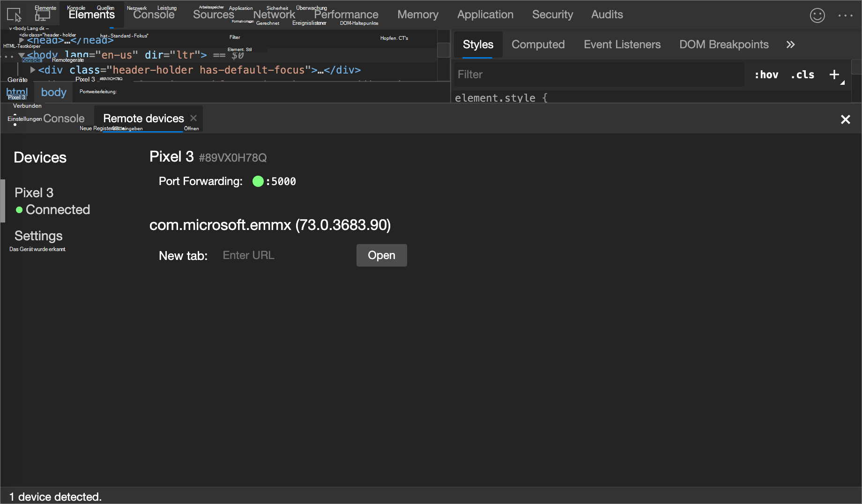Focus the Enter URL field
862x504 pixels.
[x=285, y=255]
